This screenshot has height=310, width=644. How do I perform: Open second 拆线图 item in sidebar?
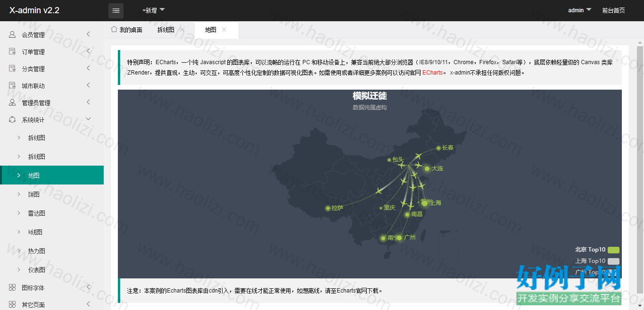[x=52, y=157]
